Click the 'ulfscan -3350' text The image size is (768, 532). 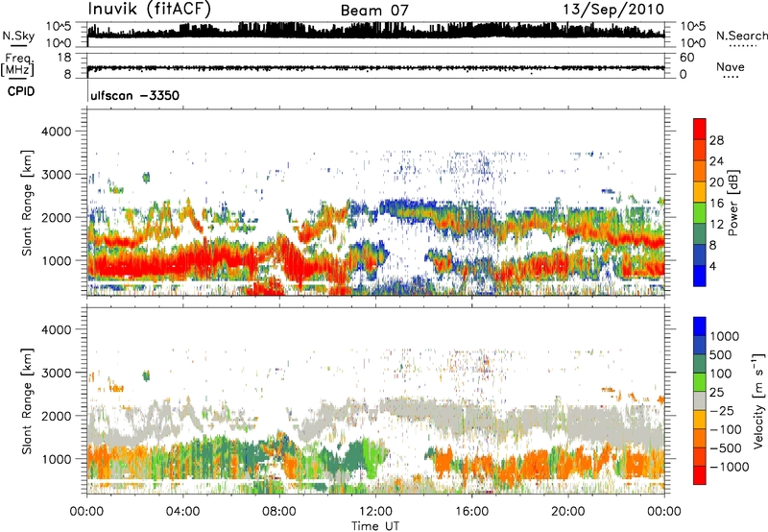(x=134, y=95)
